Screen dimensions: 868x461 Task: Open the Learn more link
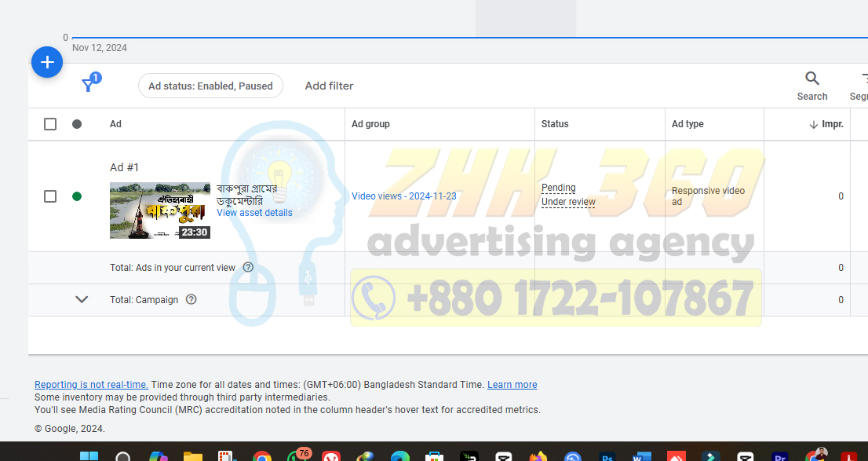(512, 385)
